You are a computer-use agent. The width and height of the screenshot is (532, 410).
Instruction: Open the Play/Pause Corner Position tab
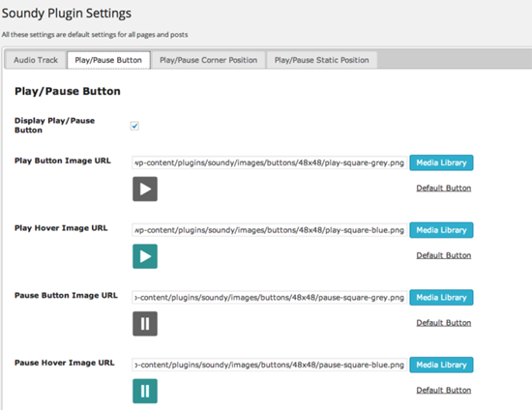click(x=208, y=60)
